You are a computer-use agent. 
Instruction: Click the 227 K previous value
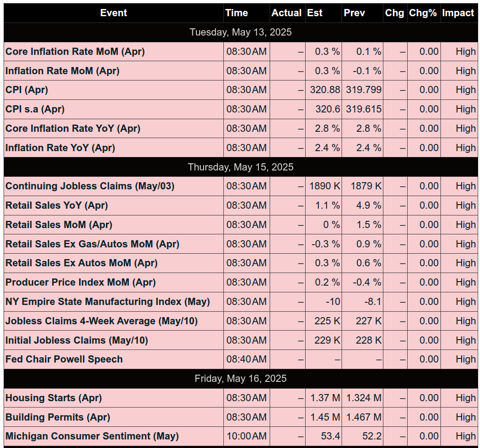[369, 321]
